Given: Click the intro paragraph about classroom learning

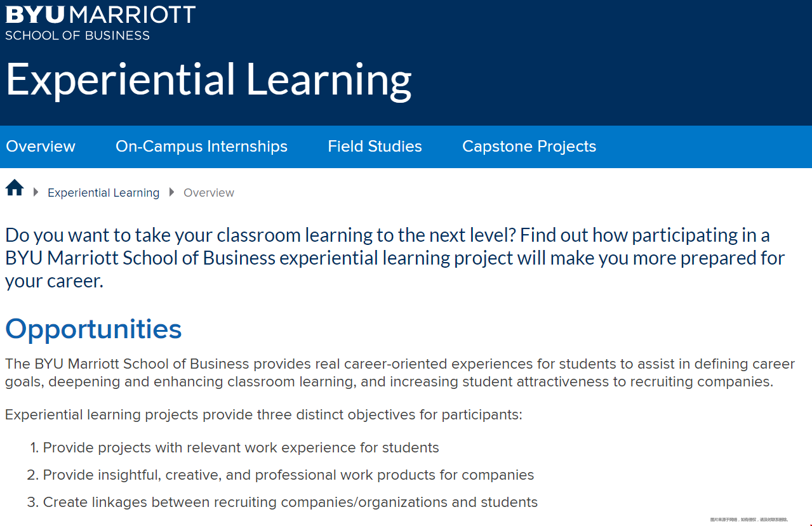Looking at the screenshot, I should point(394,258).
